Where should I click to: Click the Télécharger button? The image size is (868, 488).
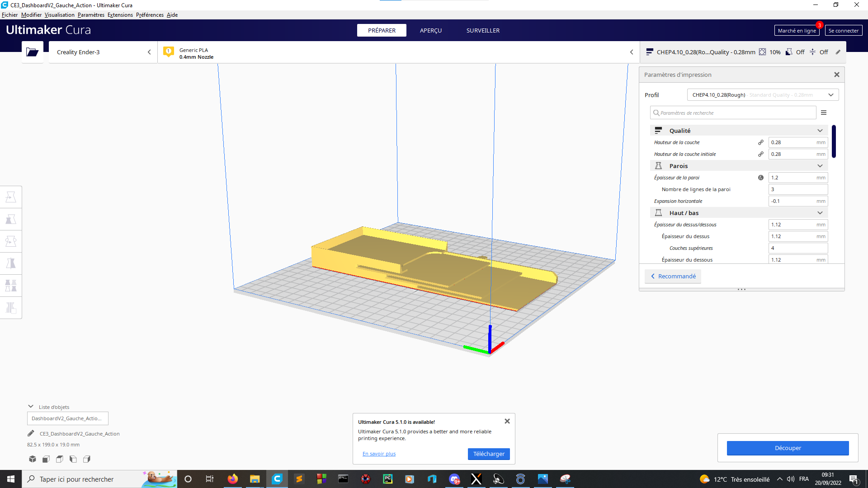tap(489, 454)
